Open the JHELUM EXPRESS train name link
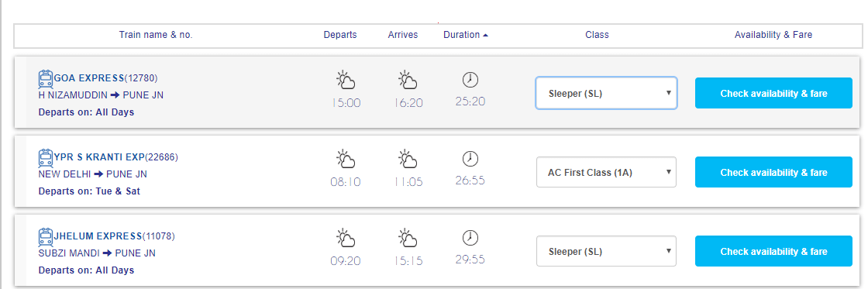This screenshot has width=868, height=289. (x=98, y=236)
